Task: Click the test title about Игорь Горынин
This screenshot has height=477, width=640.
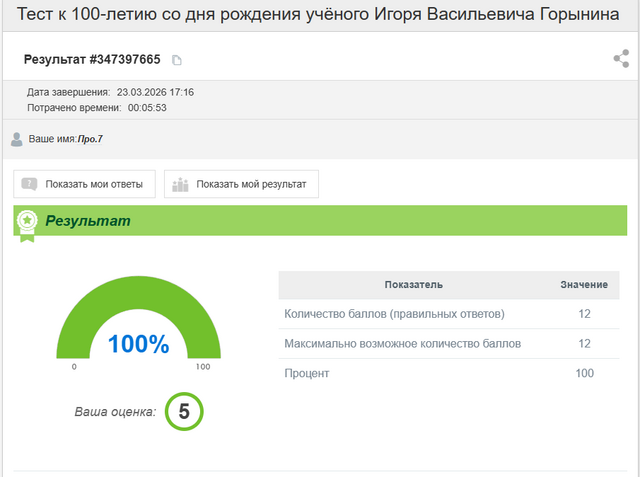Action: 319,17
